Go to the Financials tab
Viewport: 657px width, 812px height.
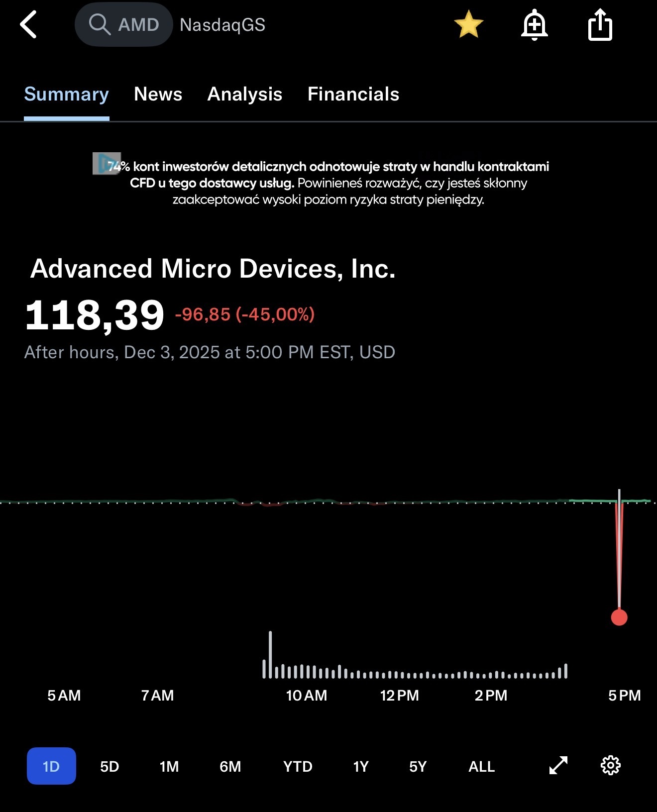353,94
